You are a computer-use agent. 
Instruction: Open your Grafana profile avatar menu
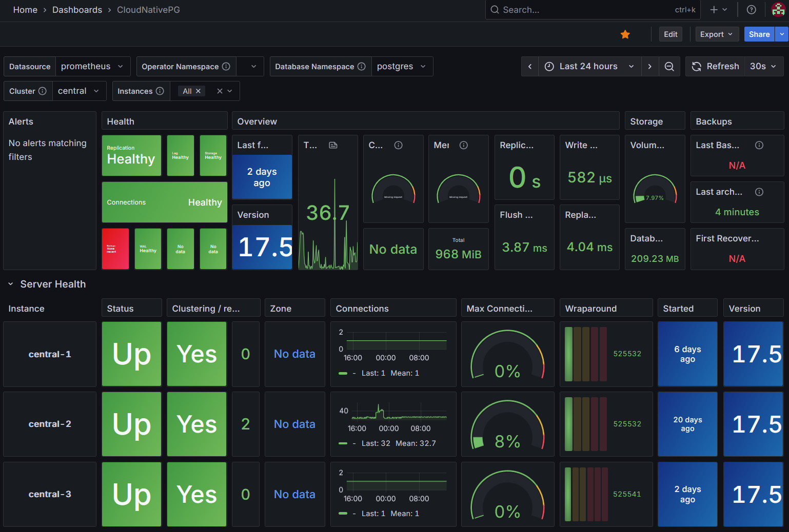point(778,10)
